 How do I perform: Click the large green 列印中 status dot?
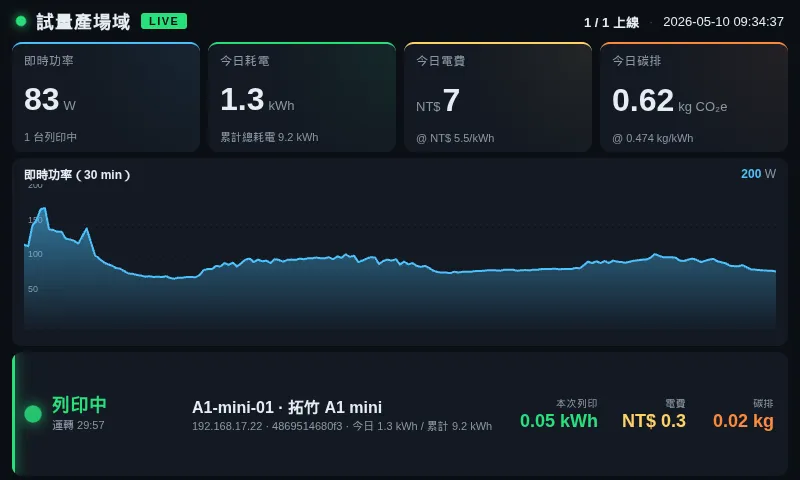(33, 414)
